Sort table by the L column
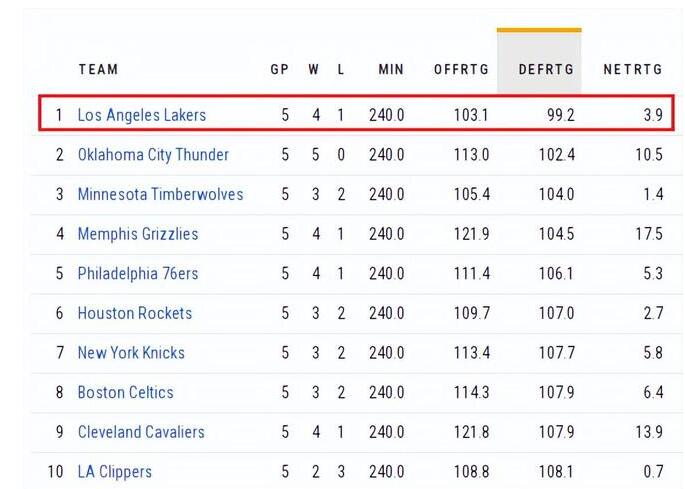Viewport: 685px width, 489px height. (x=341, y=70)
